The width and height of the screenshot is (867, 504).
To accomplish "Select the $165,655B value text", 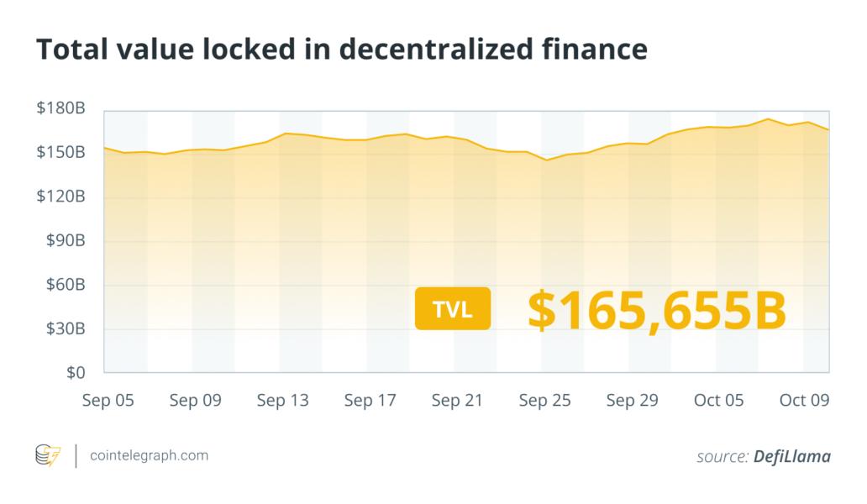I will click(656, 310).
